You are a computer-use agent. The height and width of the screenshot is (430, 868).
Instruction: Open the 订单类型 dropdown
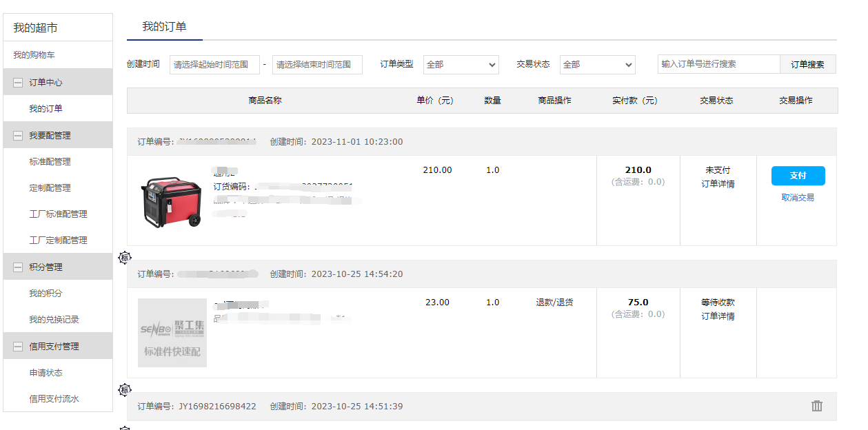461,65
